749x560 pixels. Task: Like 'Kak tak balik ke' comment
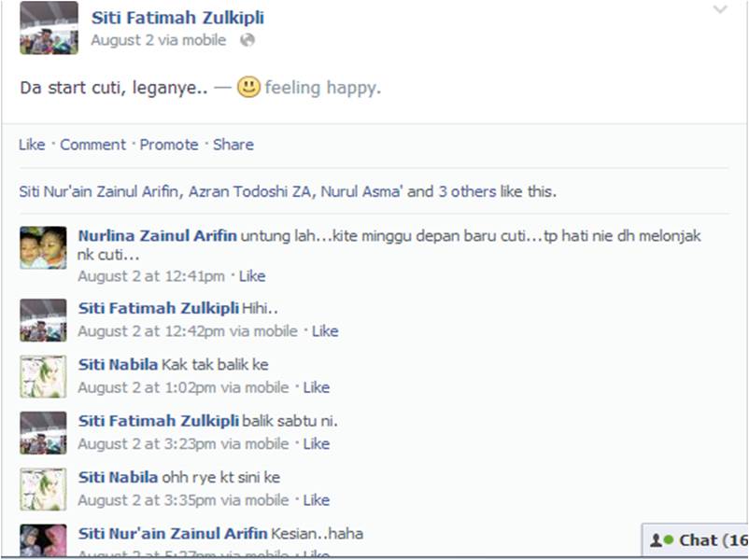(317, 387)
